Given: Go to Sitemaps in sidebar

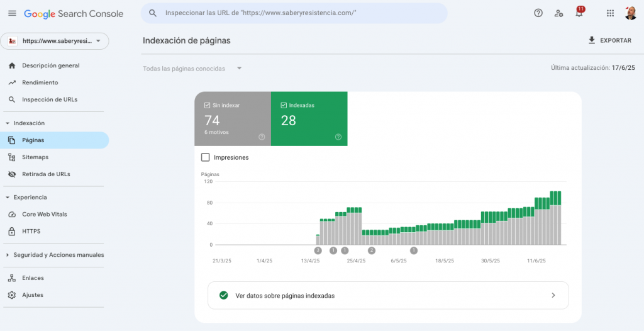Looking at the screenshot, I should tap(35, 157).
